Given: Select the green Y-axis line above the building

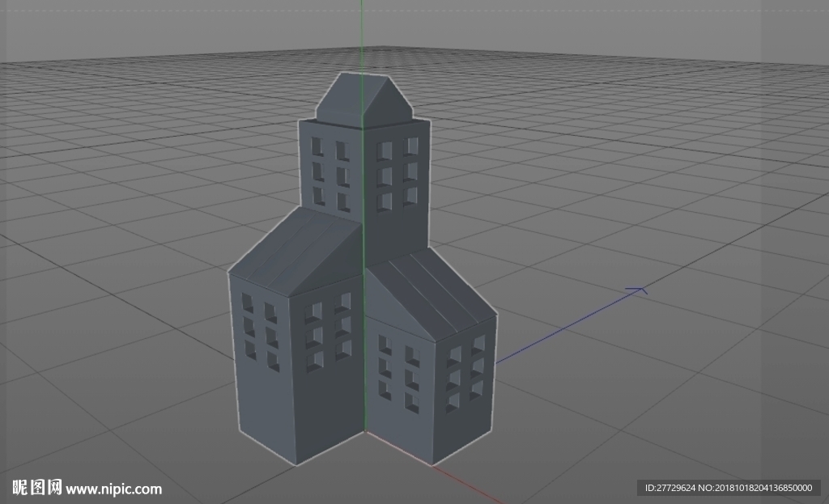Looking at the screenshot, I should 362,36.
